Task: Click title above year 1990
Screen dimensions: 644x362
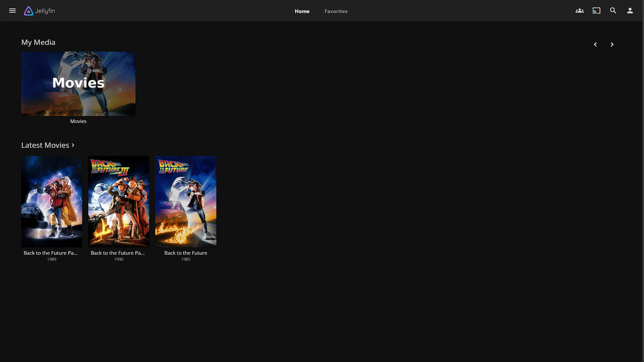Action: point(118,253)
